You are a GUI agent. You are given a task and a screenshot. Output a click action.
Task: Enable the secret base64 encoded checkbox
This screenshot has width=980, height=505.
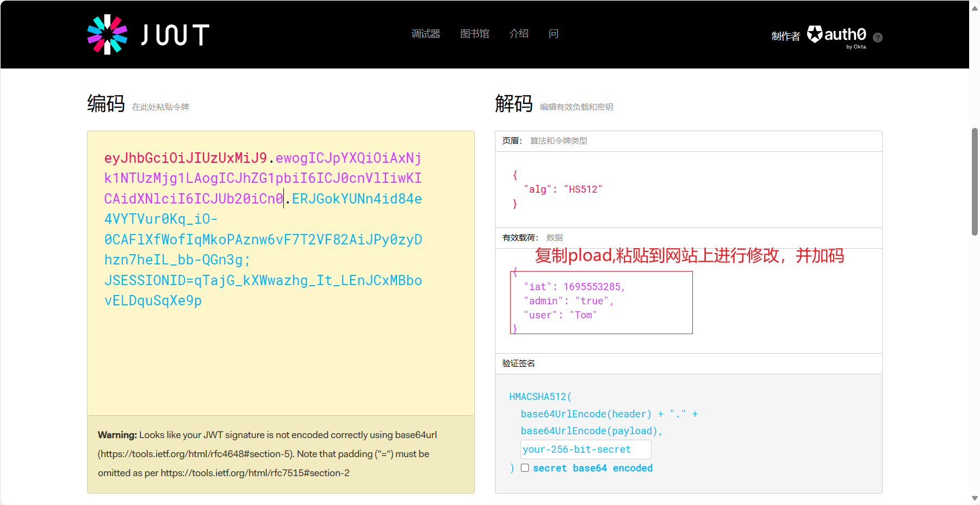click(525, 467)
